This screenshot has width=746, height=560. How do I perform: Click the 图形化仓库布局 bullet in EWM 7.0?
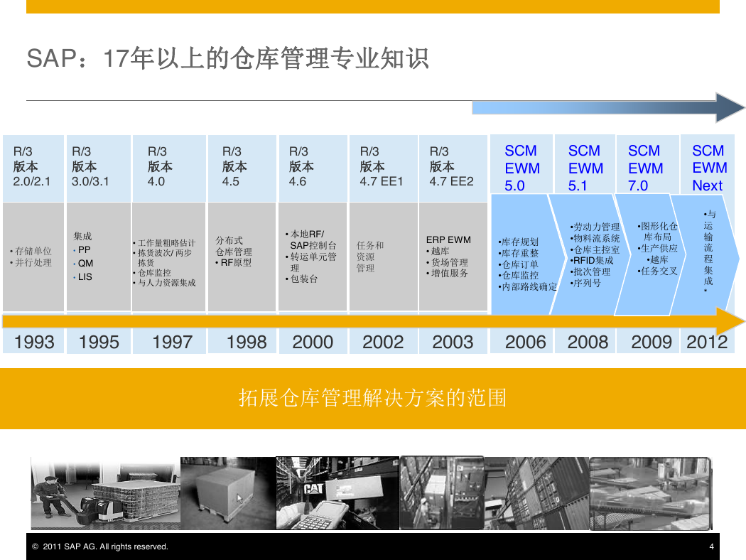(x=657, y=231)
